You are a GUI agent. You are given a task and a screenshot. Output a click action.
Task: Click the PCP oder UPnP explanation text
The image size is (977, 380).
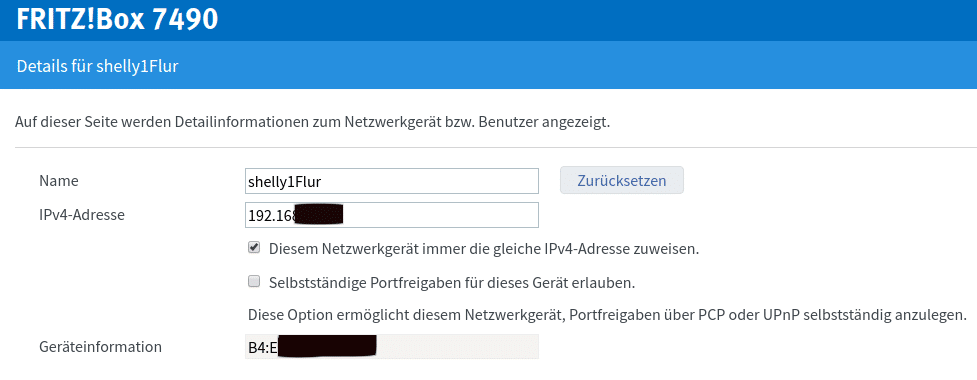607,315
